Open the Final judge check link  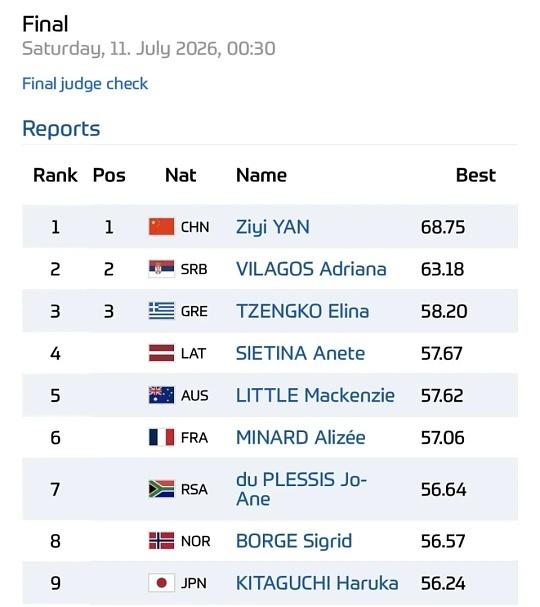coord(85,84)
